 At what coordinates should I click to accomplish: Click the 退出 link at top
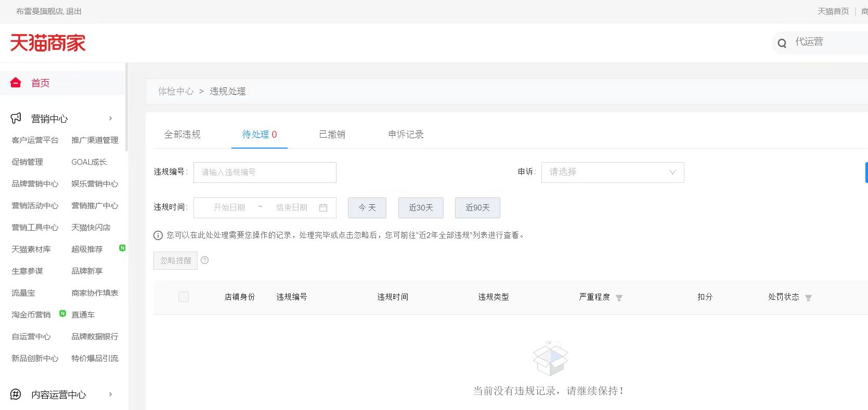[74, 11]
